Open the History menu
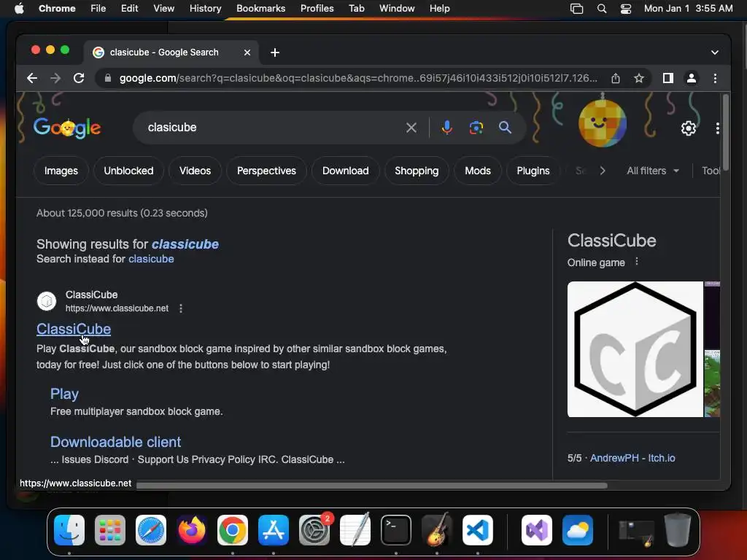 205,9
